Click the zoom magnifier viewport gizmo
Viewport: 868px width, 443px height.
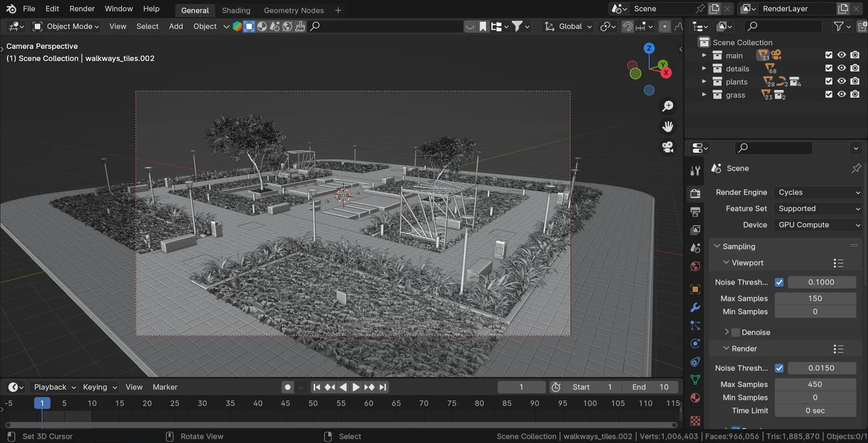coord(668,106)
